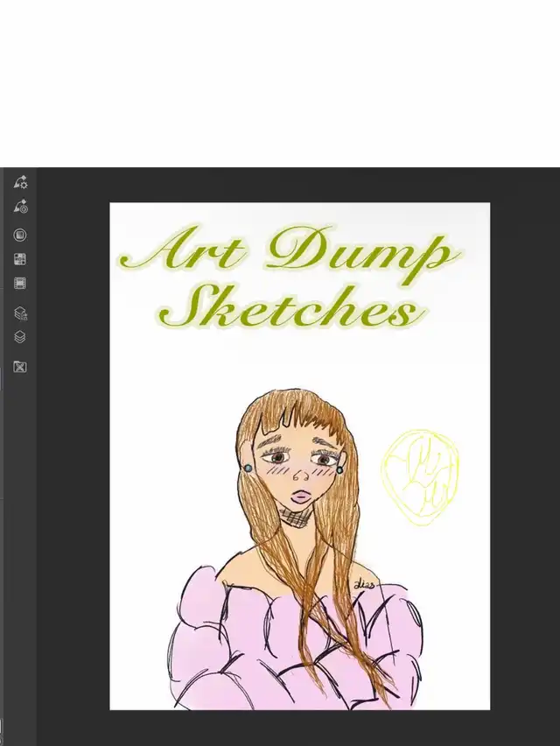Open the plain stacked layers icon
Screen dimensions: 560x746
click(20, 336)
